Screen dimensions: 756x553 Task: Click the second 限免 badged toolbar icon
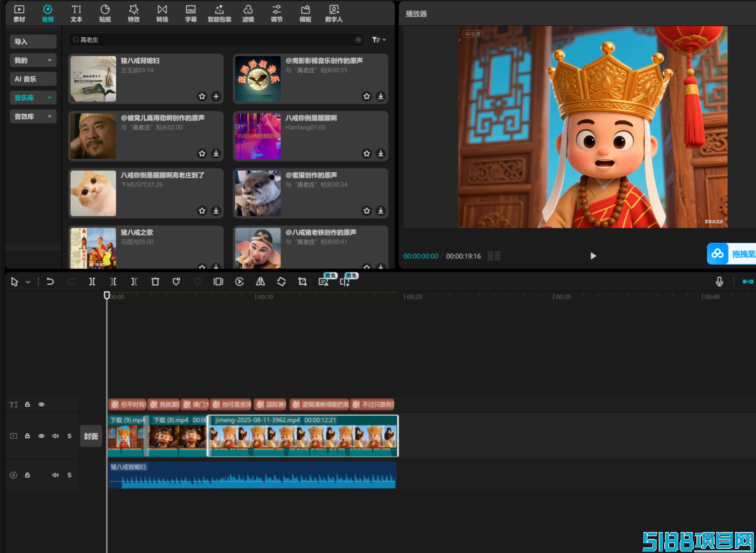point(344,282)
